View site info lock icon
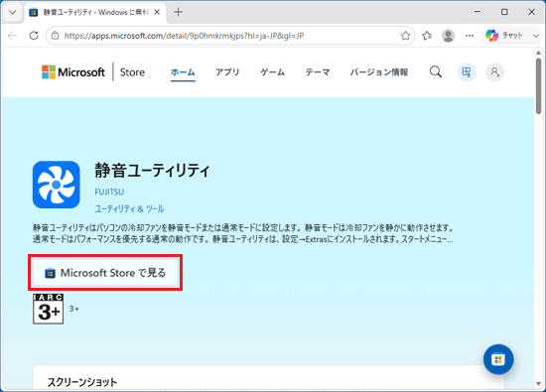The image size is (546, 392). click(x=55, y=36)
